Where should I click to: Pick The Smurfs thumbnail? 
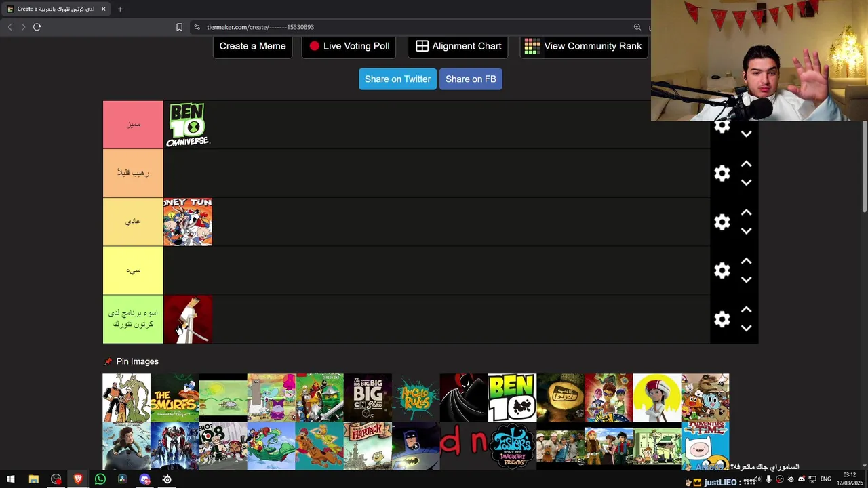[174, 398]
